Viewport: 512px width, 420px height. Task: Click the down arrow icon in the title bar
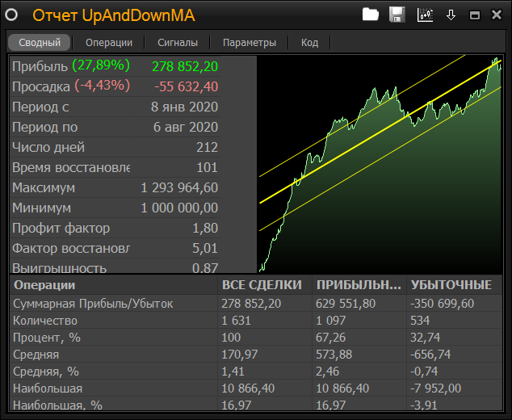pos(451,15)
